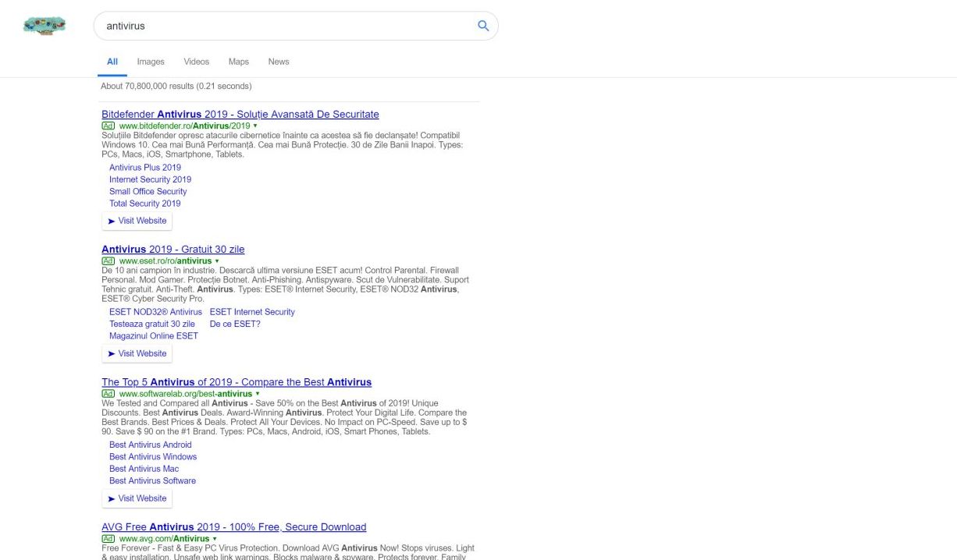This screenshot has width=957, height=560.
Task: Expand the bitdefender.ro URL dropdown arrow
Action: coord(255,126)
